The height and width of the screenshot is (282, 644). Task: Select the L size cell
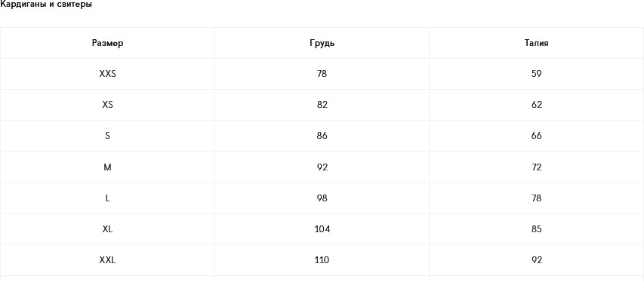[108, 198]
